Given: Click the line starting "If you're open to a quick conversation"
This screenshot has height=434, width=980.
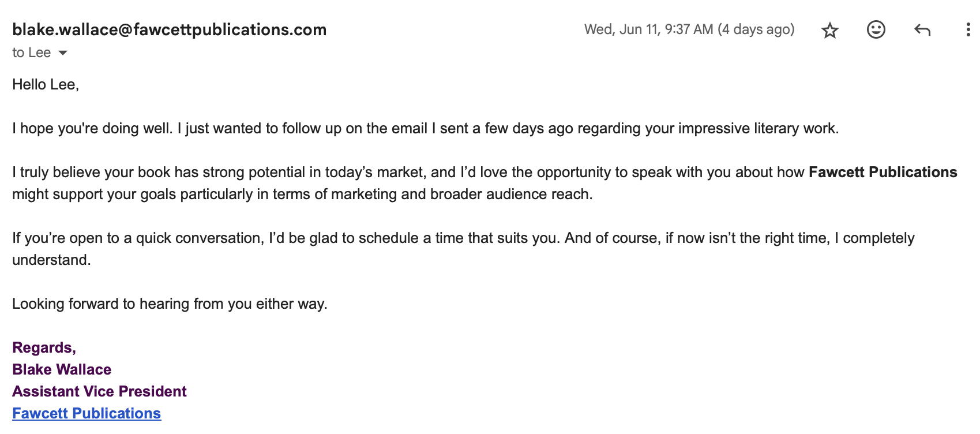Looking at the screenshot, I should pyautogui.click(x=464, y=238).
